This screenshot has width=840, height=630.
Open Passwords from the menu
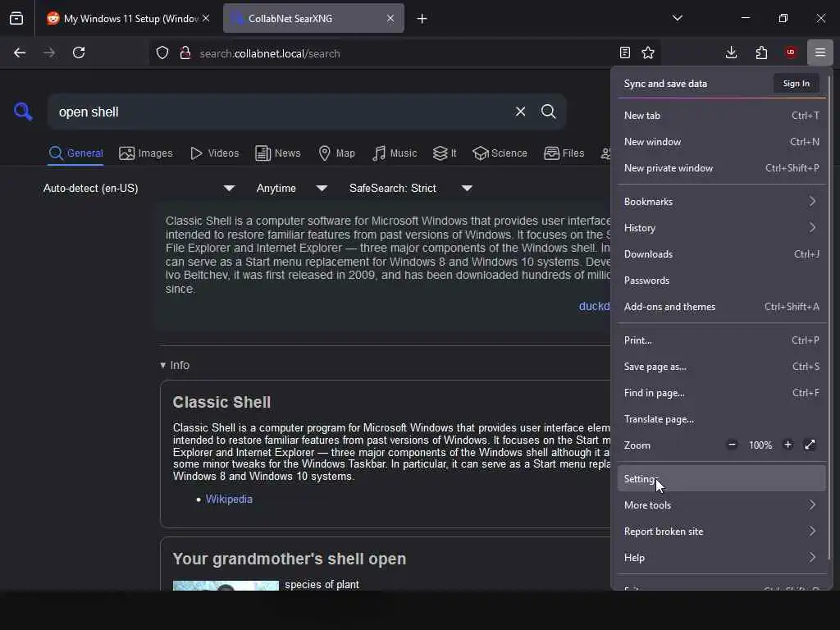(722, 281)
